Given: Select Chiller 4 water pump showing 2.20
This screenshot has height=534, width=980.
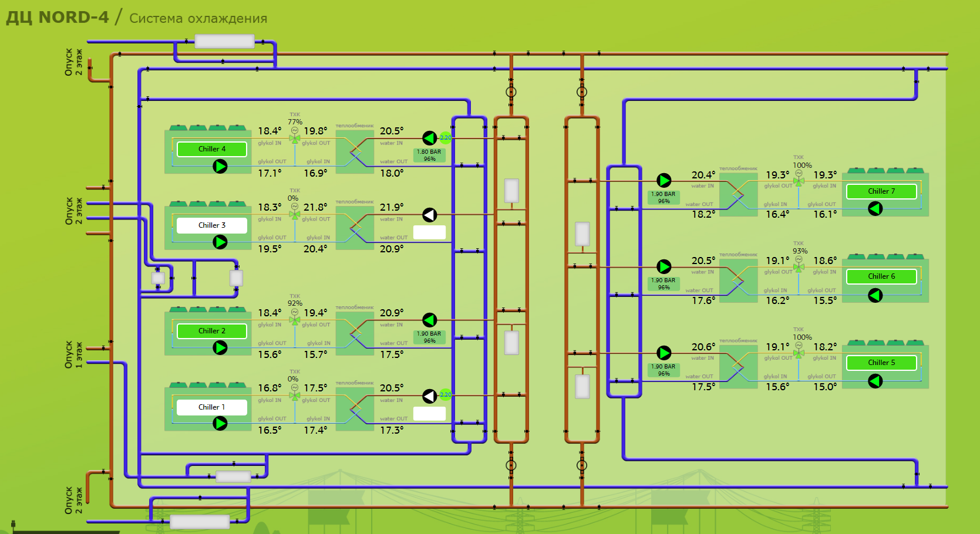Looking at the screenshot, I should click(x=430, y=138).
